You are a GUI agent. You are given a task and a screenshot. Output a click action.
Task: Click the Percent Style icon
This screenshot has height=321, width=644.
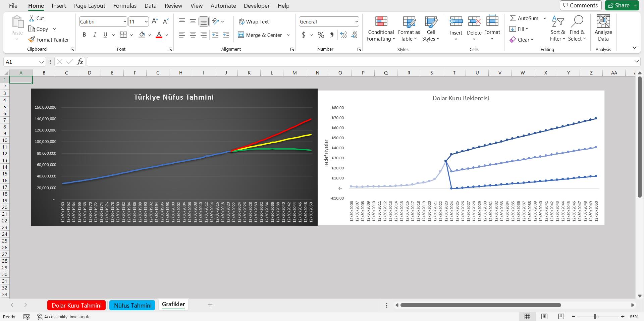321,35
